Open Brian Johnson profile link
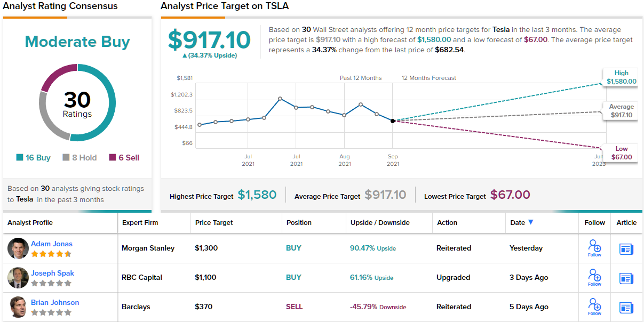This screenshot has height=322, width=644. [55, 303]
